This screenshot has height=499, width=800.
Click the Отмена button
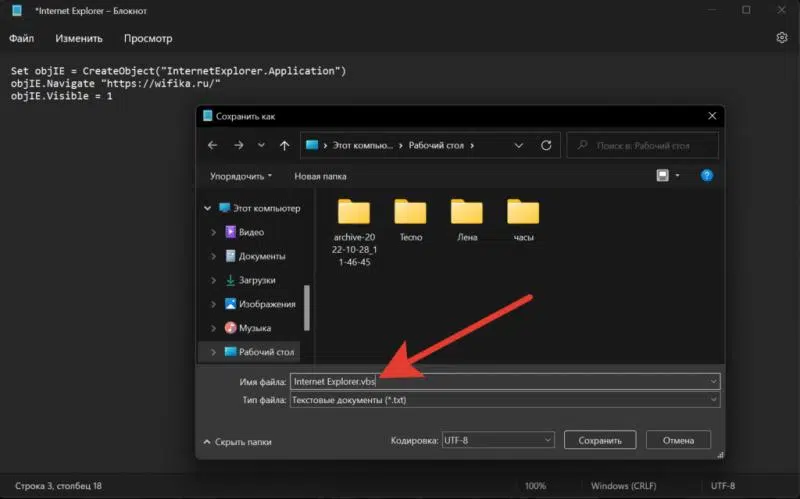[x=678, y=440]
